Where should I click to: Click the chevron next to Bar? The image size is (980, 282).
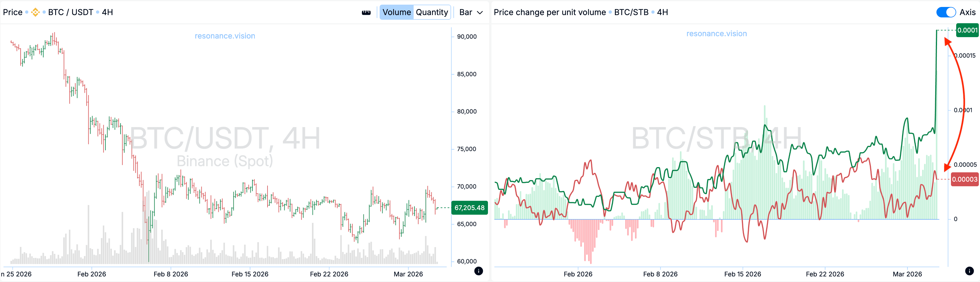[x=480, y=12]
